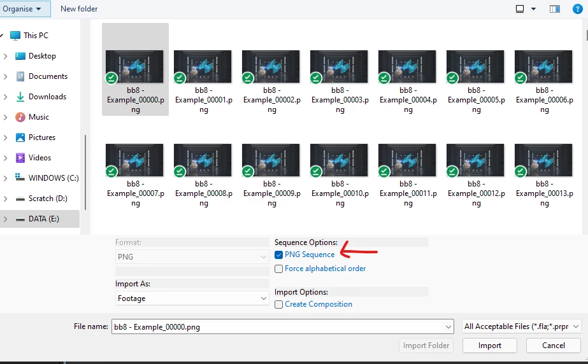Select thumbnail bb8 - Example_00004.png
The height and width of the screenshot is (364, 588).
[x=407, y=66]
